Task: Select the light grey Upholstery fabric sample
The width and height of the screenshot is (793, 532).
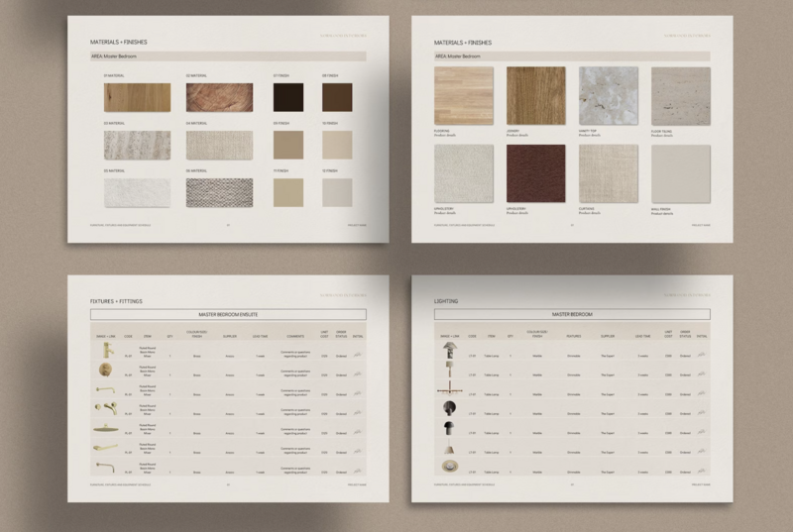Action: click(464, 173)
